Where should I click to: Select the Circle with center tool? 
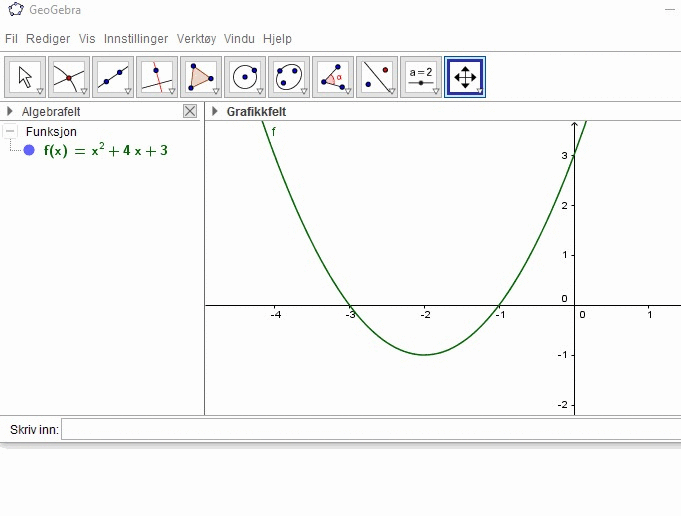(245, 77)
